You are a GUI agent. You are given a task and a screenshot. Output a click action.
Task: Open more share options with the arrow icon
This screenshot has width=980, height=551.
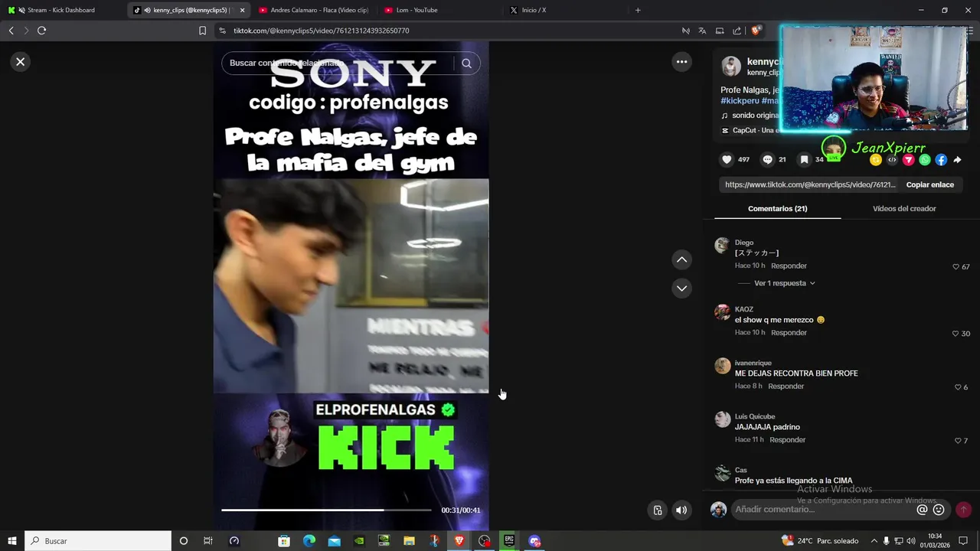tap(957, 160)
